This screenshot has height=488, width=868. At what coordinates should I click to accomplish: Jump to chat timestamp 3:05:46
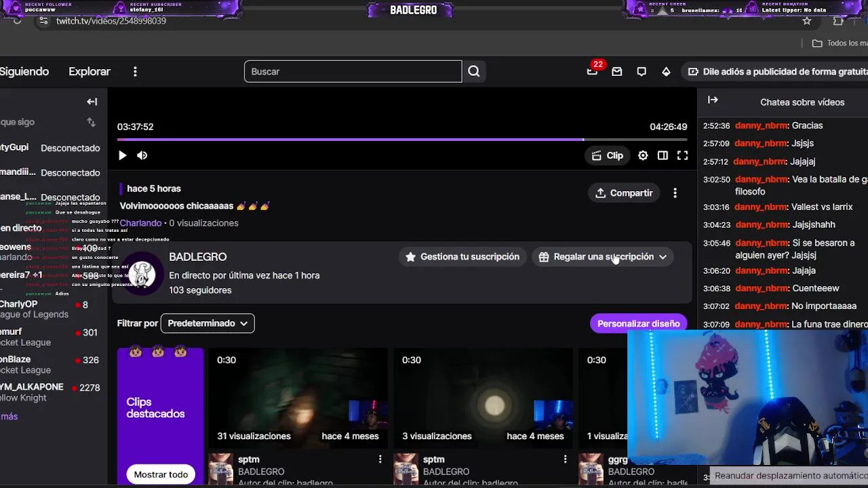(x=717, y=243)
